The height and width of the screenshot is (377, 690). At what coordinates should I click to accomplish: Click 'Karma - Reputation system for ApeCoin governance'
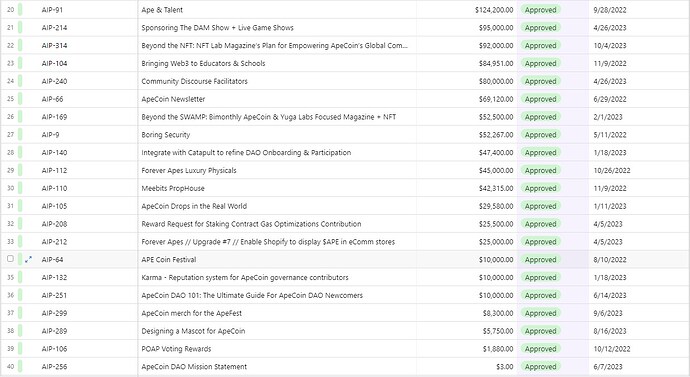[x=245, y=278]
